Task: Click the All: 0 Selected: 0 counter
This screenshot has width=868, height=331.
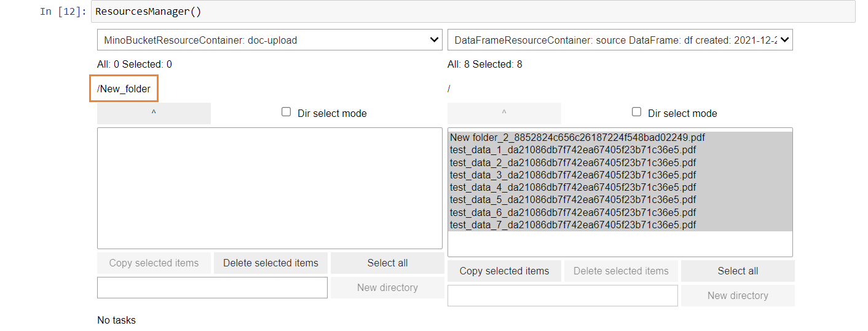Action: (135, 64)
